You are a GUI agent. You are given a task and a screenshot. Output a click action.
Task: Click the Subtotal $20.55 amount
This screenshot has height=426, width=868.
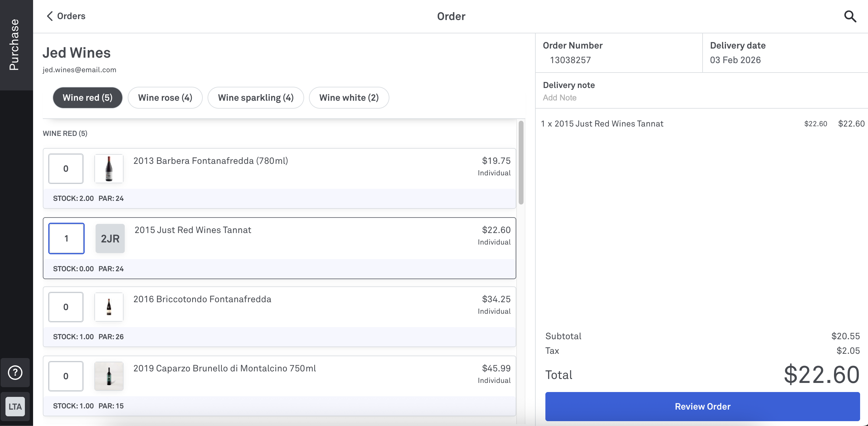click(846, 336)
